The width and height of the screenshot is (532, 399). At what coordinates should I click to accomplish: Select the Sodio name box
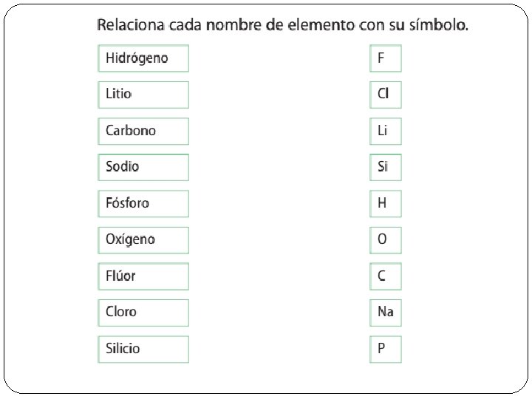[143, 167]
